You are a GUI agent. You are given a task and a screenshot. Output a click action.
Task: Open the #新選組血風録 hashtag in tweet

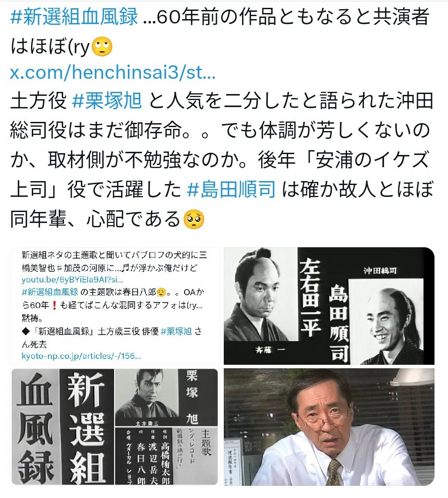[74, 17]
